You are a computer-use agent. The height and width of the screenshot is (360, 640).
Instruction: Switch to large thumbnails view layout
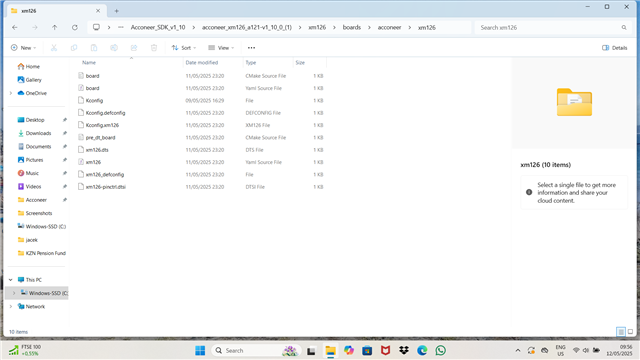[x=630, y=332]
